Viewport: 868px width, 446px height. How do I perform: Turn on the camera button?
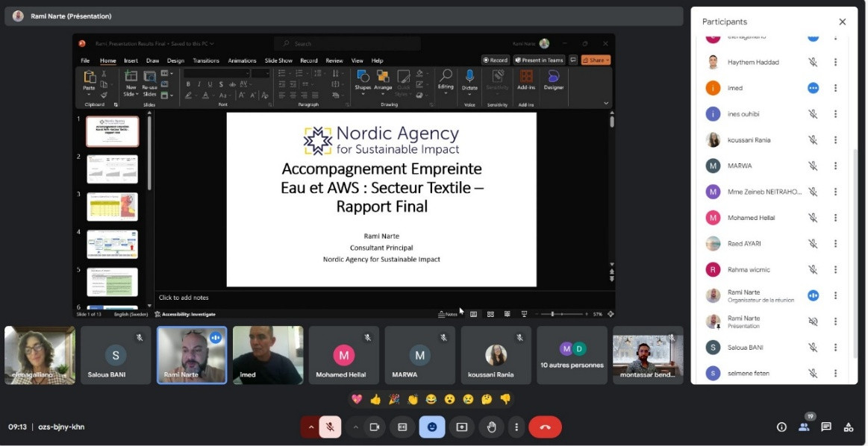point(374,427)
